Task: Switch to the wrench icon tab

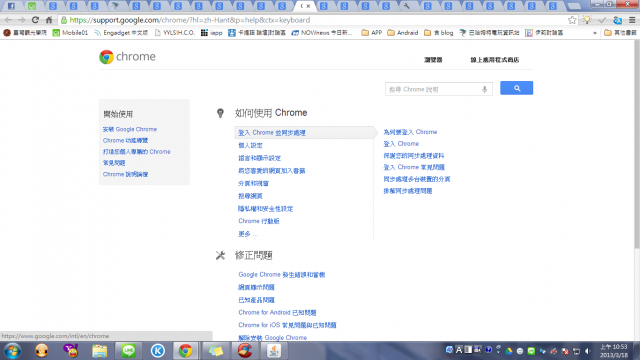Action: click(x=407, y=6)
